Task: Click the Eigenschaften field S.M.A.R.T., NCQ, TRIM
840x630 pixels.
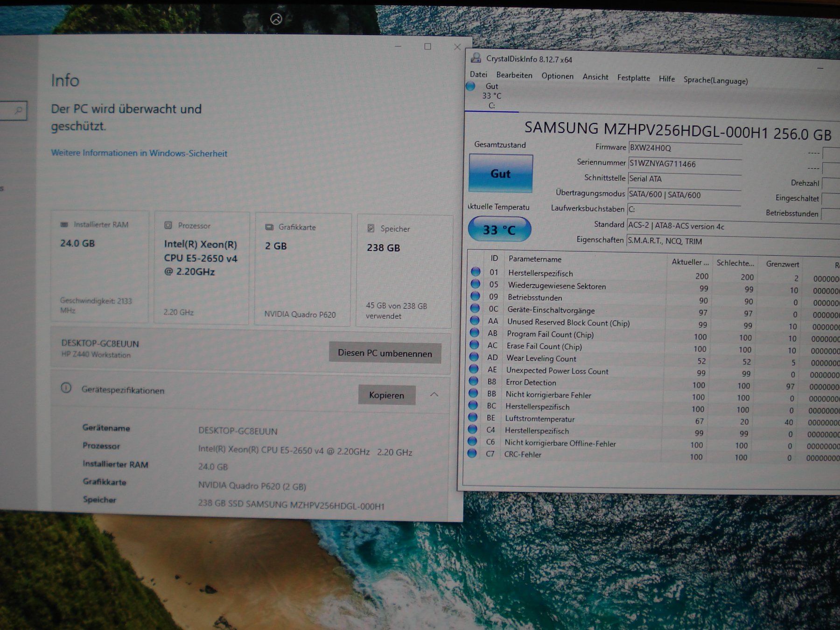Action: pyautogui.click(x=733, y=241)
